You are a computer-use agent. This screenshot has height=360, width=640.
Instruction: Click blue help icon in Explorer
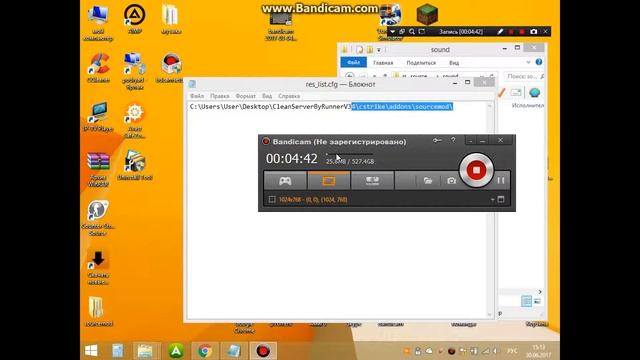pyautogui.click(x=539, y=62)
